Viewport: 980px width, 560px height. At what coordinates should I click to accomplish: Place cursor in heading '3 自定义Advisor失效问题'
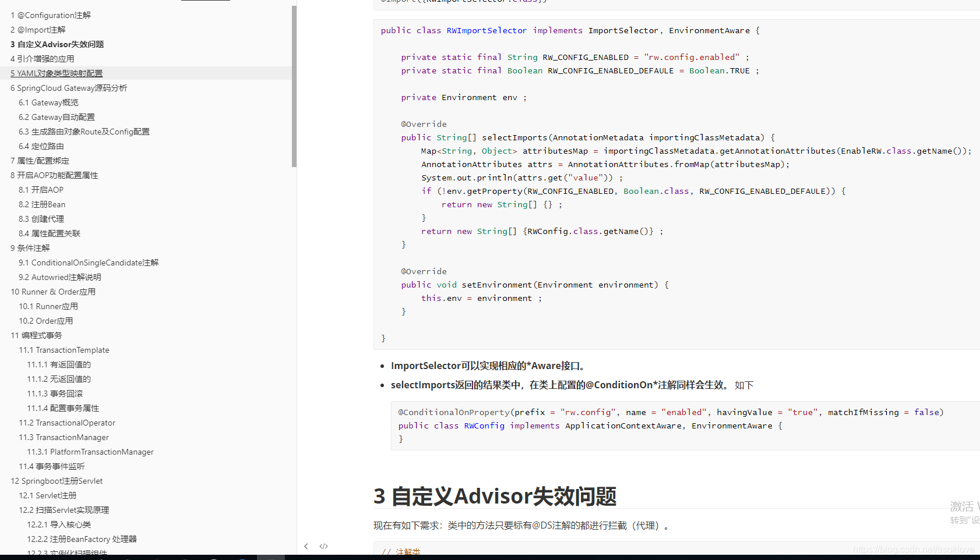click(495, 497)
